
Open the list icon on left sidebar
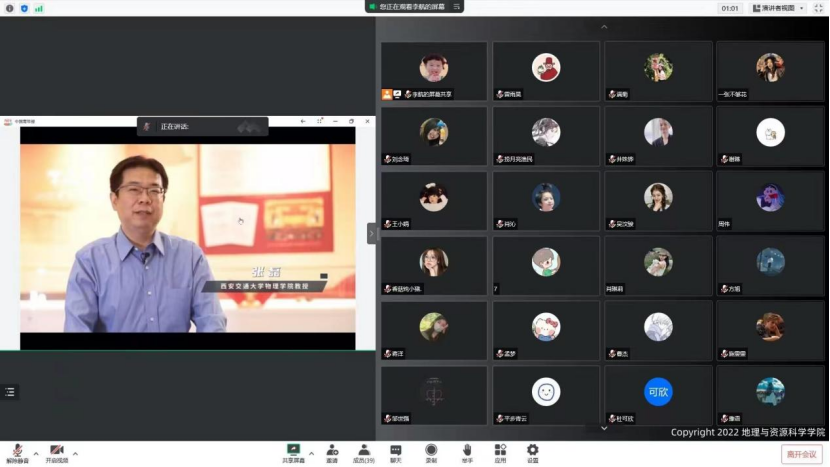[10, 392]
